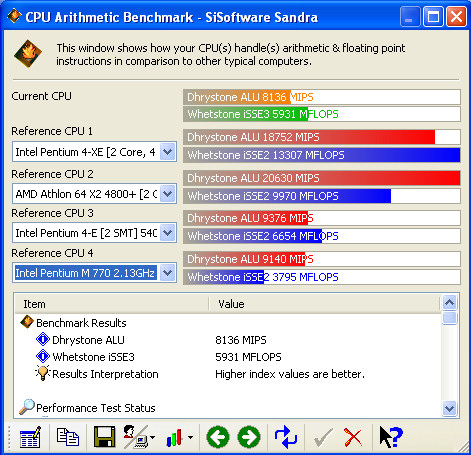Click the Whetstone iSSE2 9970 MFLOPS bar

tap(322, 196)
